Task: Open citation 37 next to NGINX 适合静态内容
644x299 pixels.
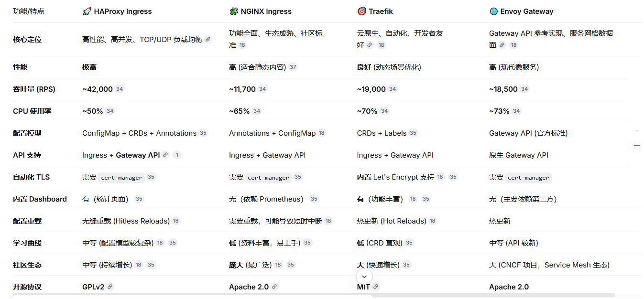Action: pos(293,67)
